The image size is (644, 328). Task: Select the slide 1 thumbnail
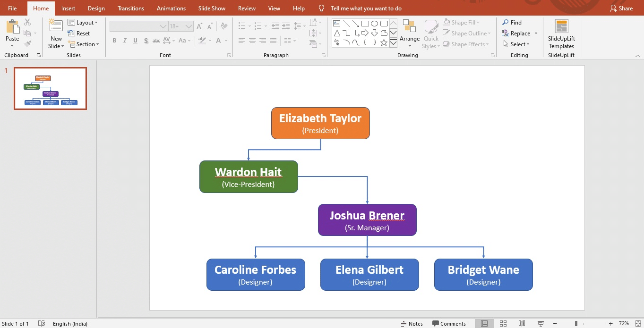50,89
